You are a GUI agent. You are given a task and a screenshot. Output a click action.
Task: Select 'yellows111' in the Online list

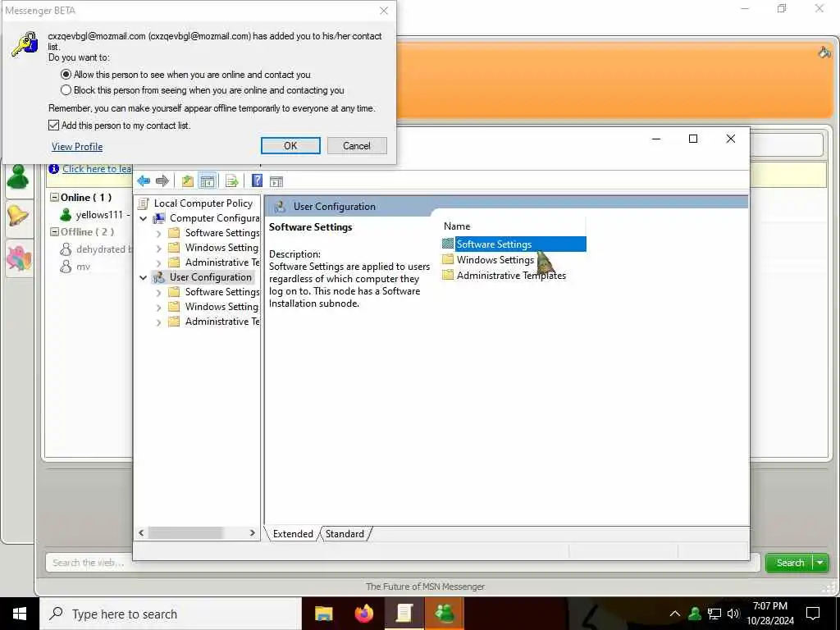click(99, 215)
